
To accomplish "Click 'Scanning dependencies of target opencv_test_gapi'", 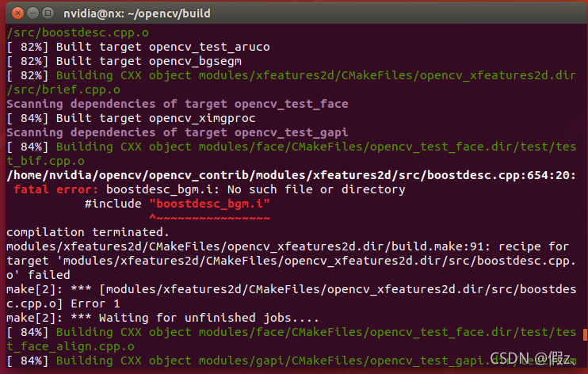I will (178, 132).
